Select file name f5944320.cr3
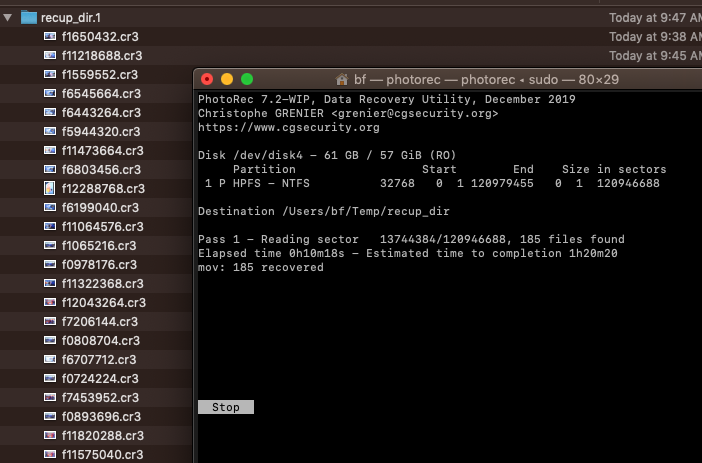Viewport: 702px width, 463px height. (x=101, y=132)
